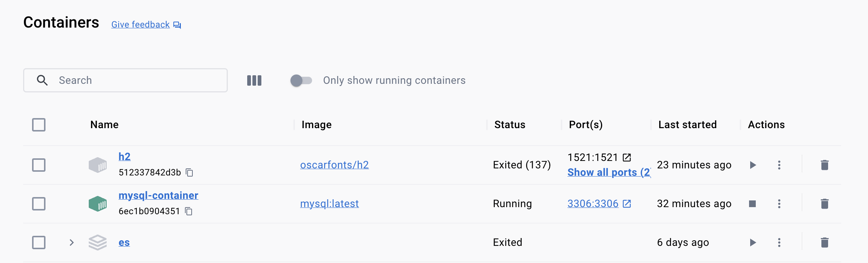The height and width of the screenshot is (263, 868).
Task: Open the column layout options icon
Action: coord(254,80)
